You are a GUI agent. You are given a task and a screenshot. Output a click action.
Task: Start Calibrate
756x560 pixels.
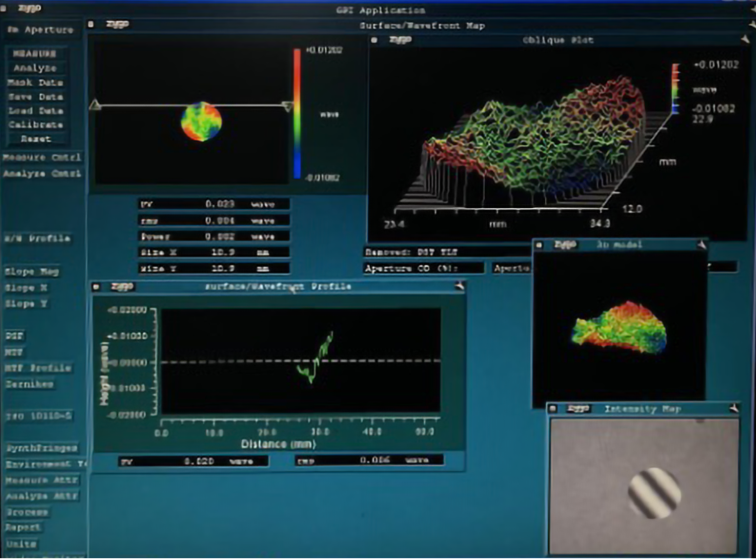35,124
